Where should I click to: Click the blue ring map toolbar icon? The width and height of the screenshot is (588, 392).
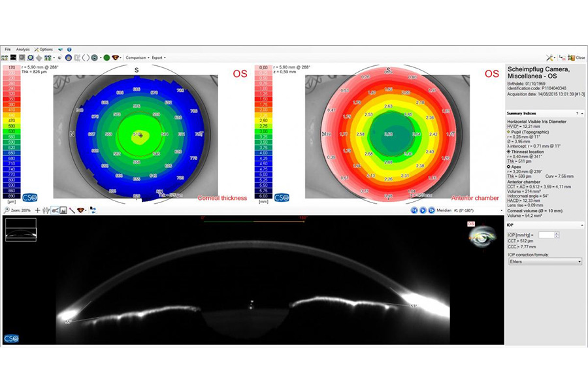(x=30, y=57)
